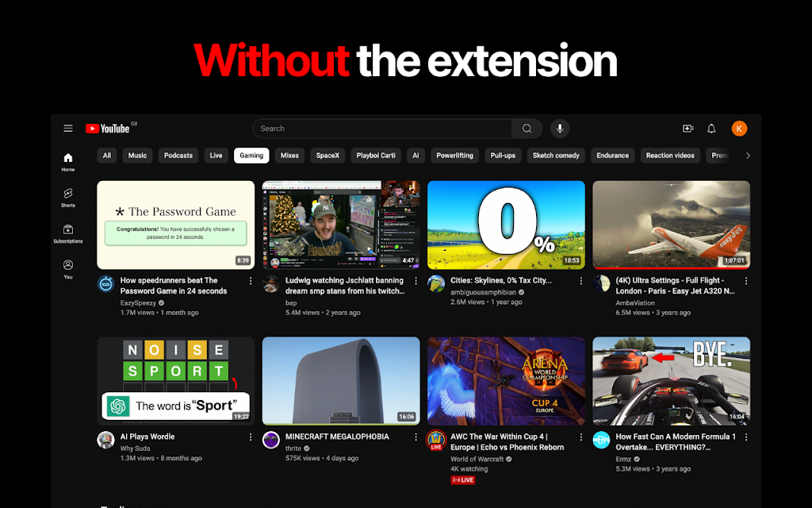Screen dimensions: 812x508
Task: Select the SpaceX category chip
Action: (x=327, y=156)
